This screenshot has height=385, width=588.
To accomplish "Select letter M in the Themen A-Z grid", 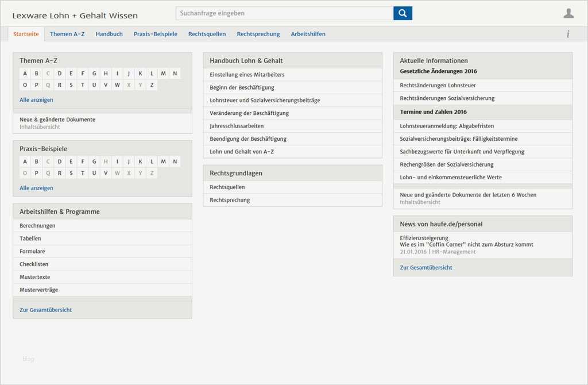I will click(163, 73).
